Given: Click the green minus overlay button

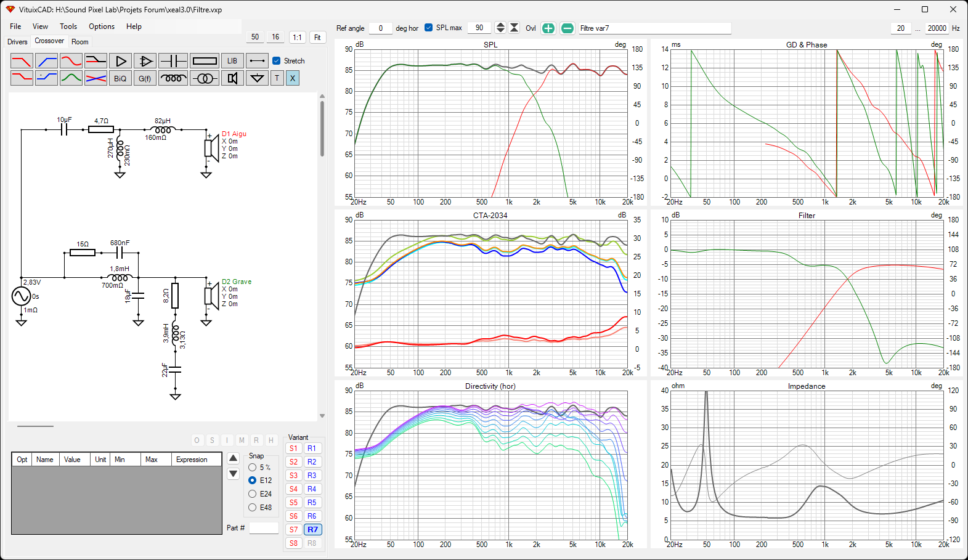Looking at the screenshot, I should point(567,28).
